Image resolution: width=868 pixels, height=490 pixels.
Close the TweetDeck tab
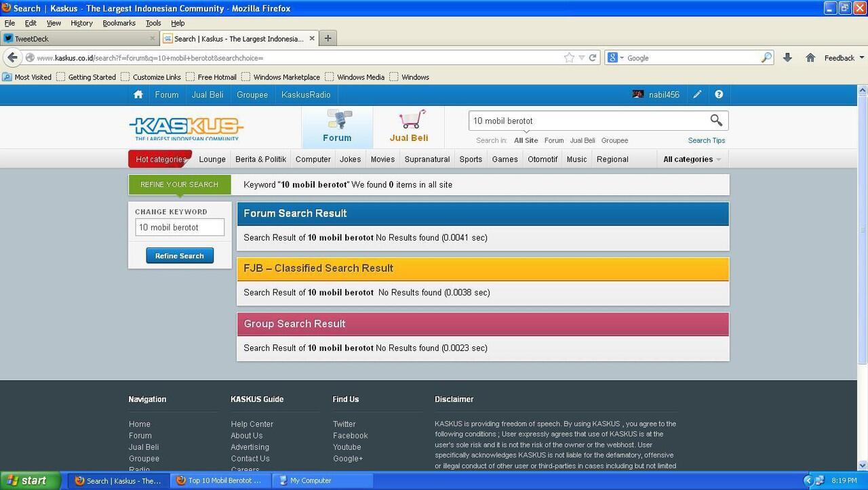point(153,39)
